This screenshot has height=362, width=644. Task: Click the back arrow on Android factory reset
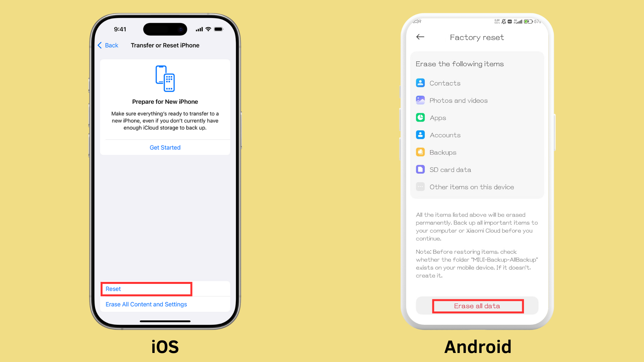pos(421,37)
